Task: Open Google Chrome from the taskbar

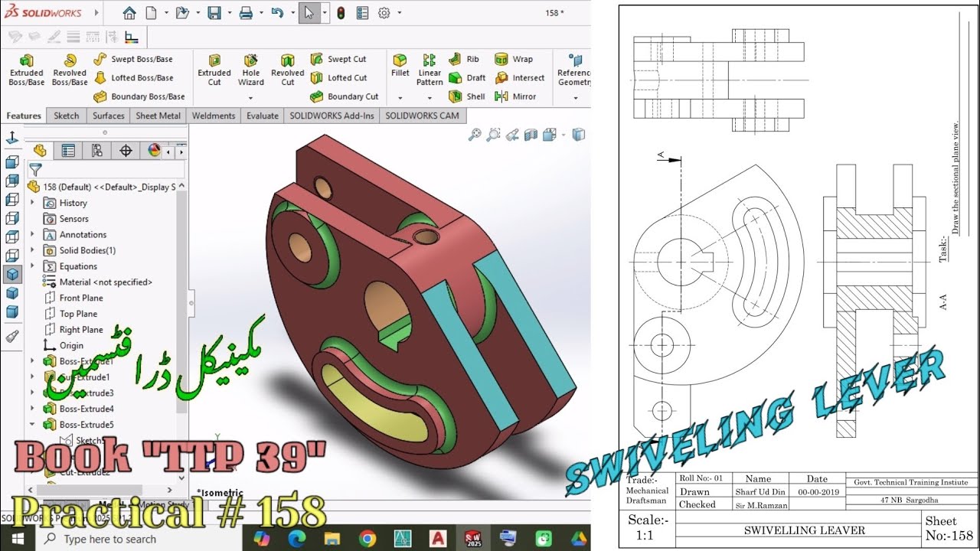Action: coord(367,539)
